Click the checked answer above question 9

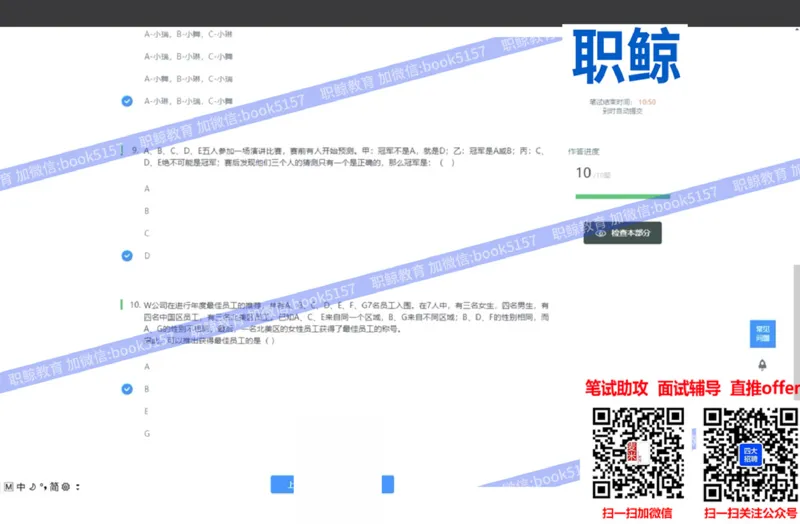tap(127, 101)
